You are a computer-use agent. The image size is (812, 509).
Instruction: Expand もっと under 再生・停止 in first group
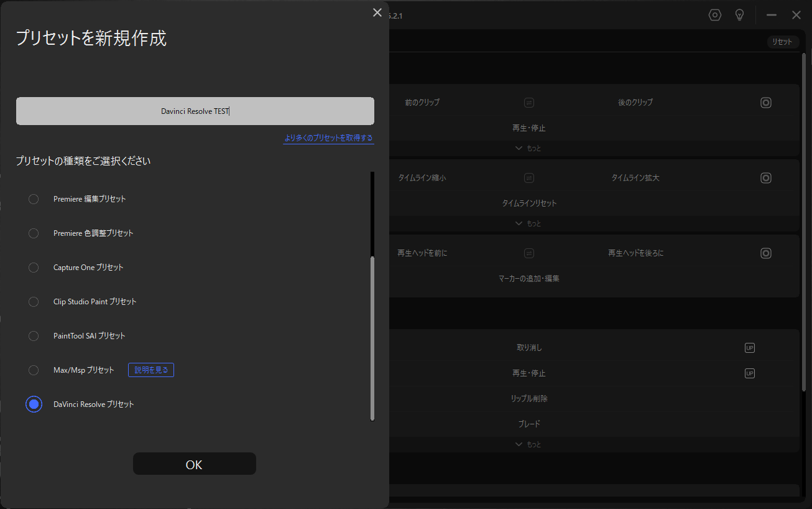click(528, 149)
